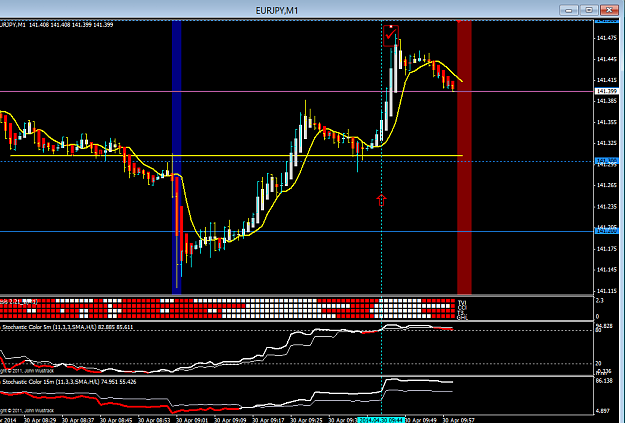Click the 141.235 price axis label
625x423 pixels.
coord(607,207)
